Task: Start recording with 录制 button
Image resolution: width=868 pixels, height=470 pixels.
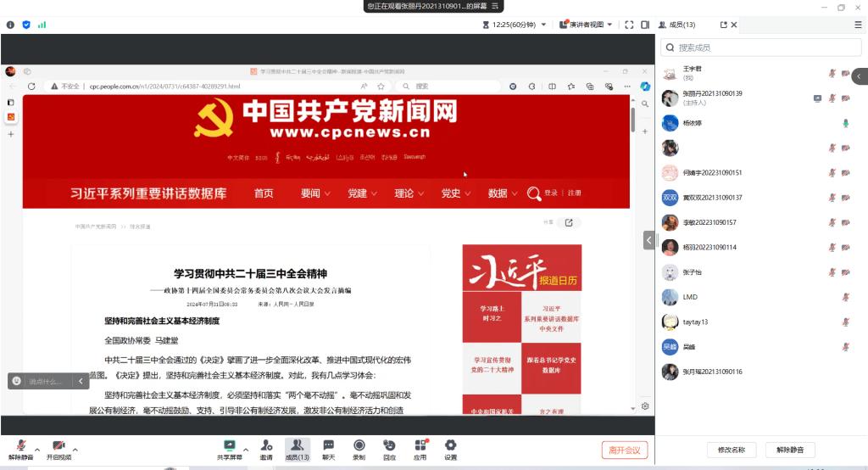Action: point(359,450)
